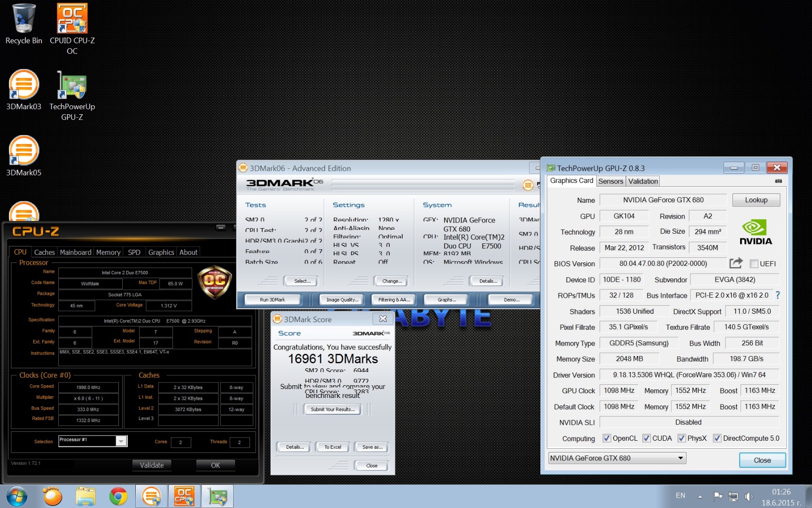Open TechPowerUp GPU-Z desktop shortcut

click(x=72, y=95)
